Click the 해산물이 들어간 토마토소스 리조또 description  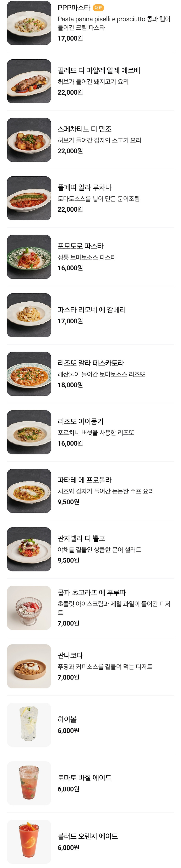[x=101, y=374]
